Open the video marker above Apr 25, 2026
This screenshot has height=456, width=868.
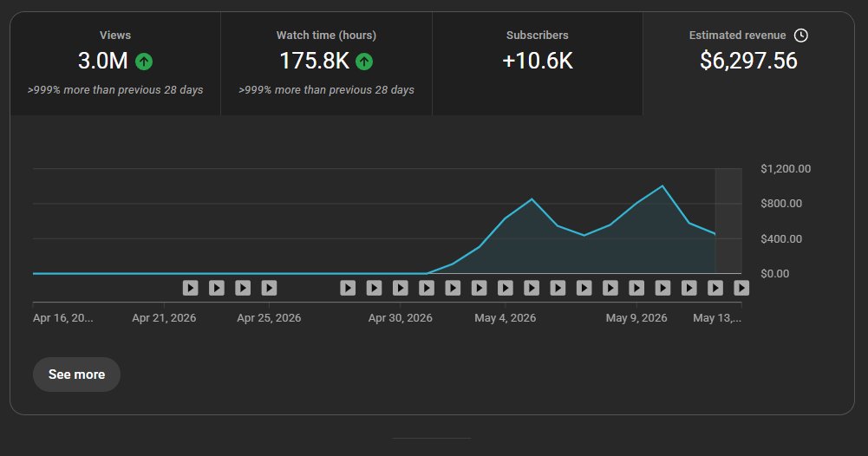coord(269,288)
